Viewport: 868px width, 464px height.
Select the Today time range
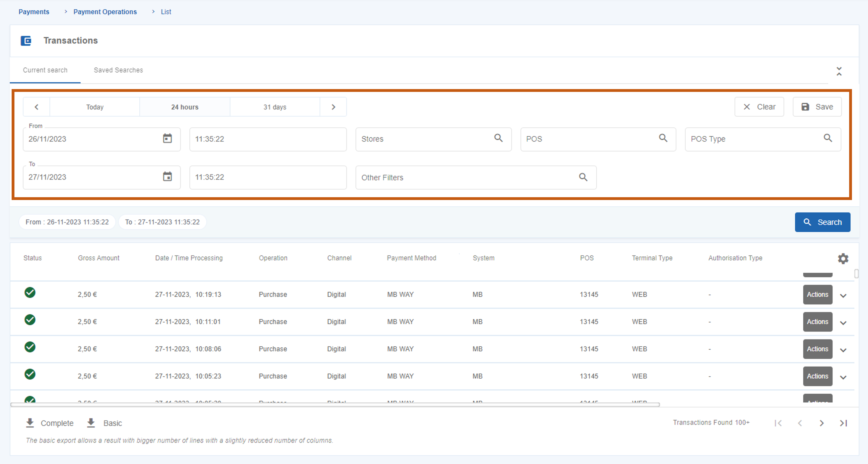coord(95,107)
